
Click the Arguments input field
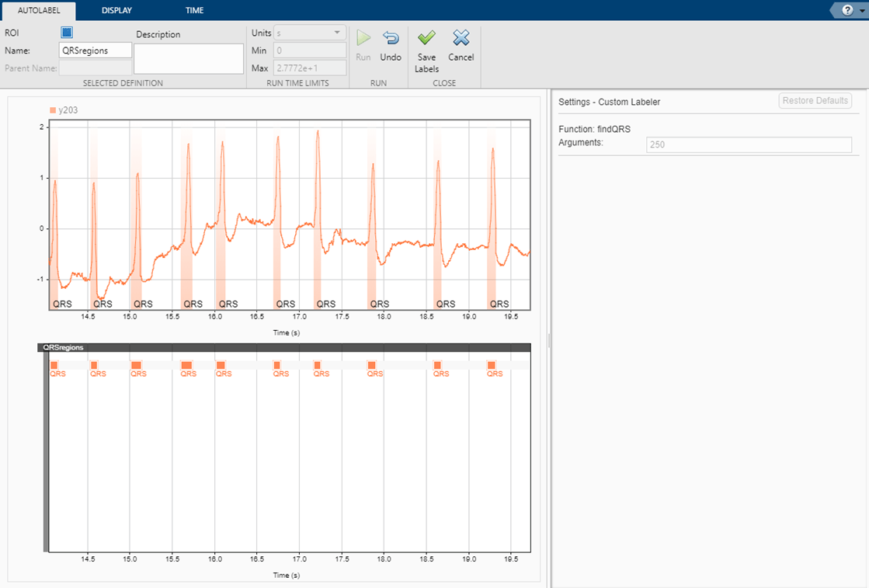(749, 144)
